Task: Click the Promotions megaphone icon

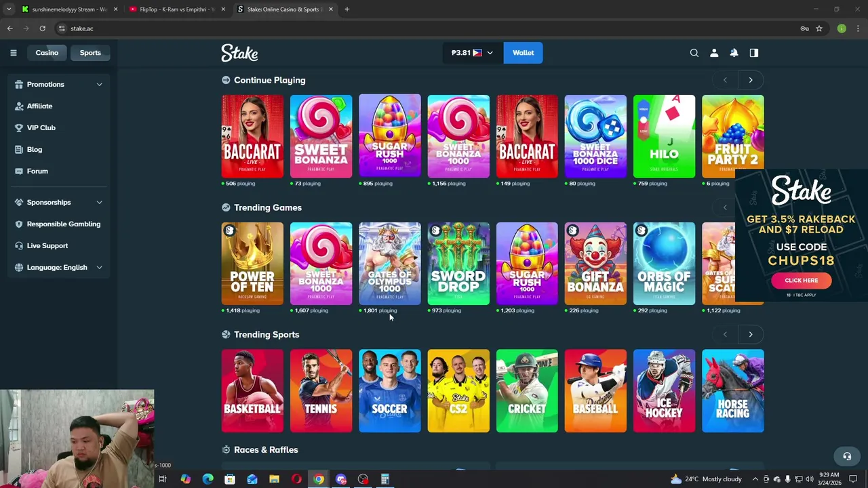Action: pos(20,84)
